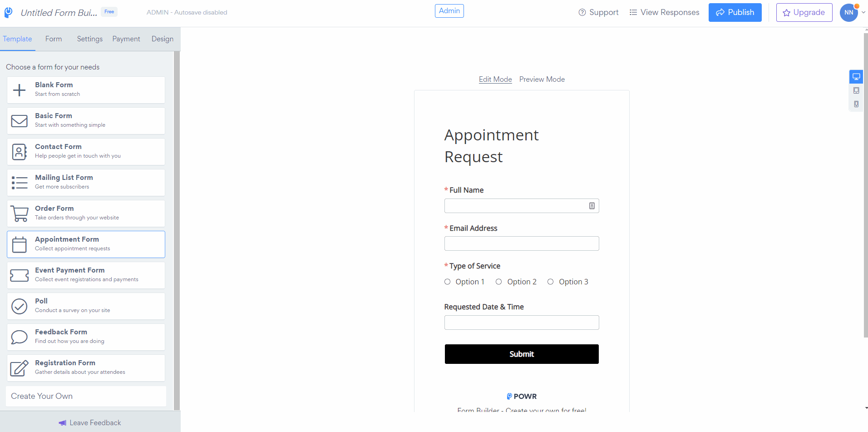Click the Feedback Form speech bubble icon

[x=20, y=337]
